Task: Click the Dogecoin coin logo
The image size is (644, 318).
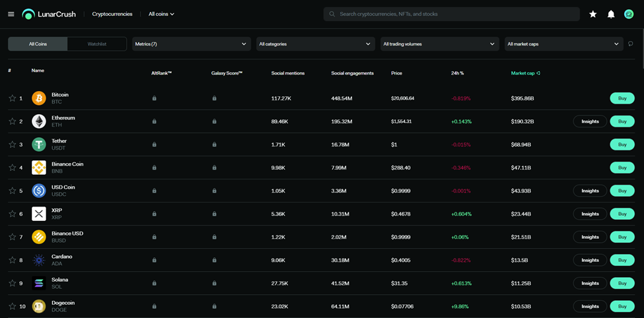Action: click(39, 306)
